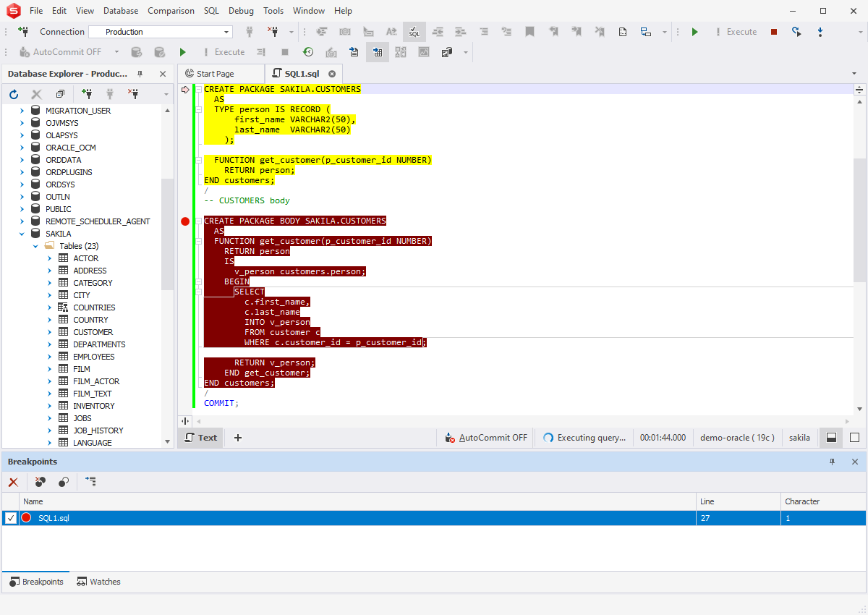The height and width of the screenshot is (615, 868).
Task: Click the green run arrow in the debug toolbar
Action: (x=694, y=32)
